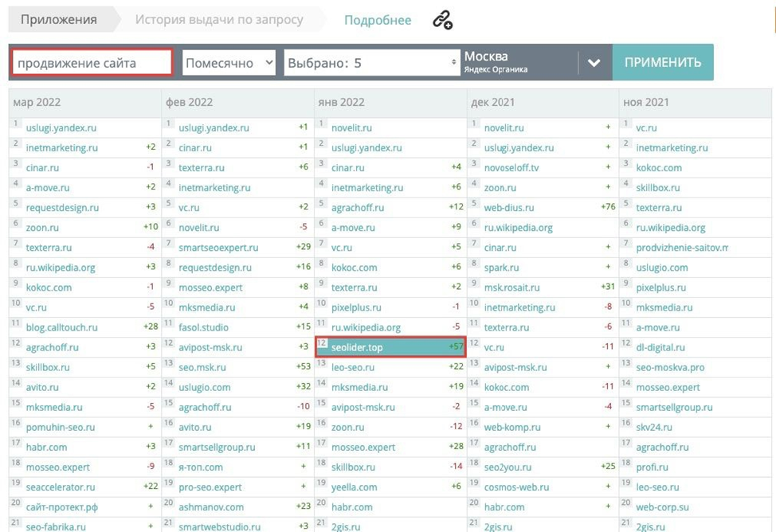Click blog.calltouch.ru in мар 2022 list
The image size is (776, 532).
tap(62, 327)
